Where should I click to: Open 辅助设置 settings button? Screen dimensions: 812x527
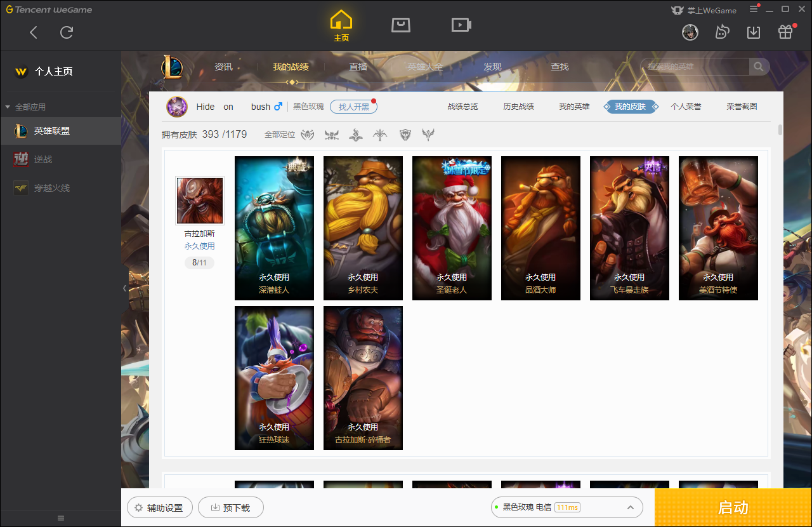click(159, 508)
